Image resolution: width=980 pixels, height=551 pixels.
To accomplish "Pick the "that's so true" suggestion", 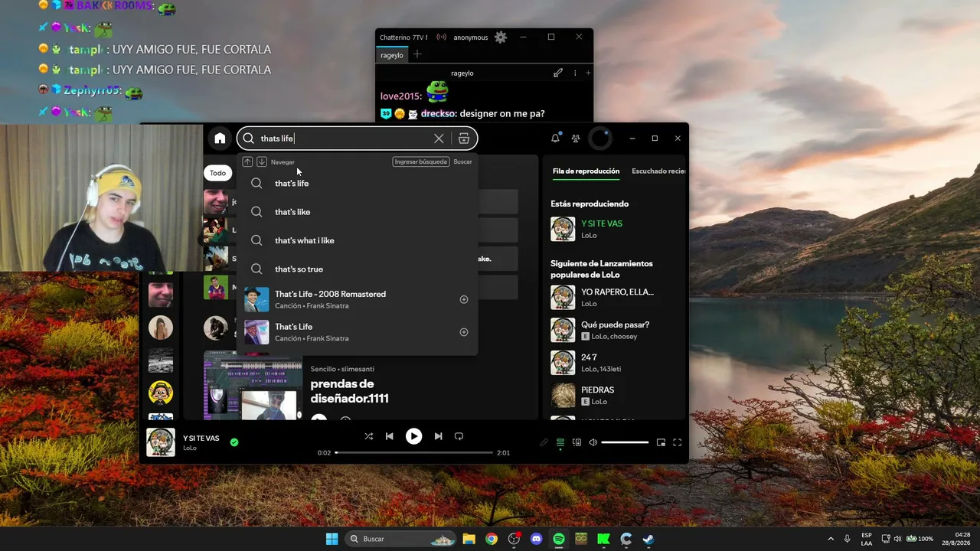I will tap(358, 269).
